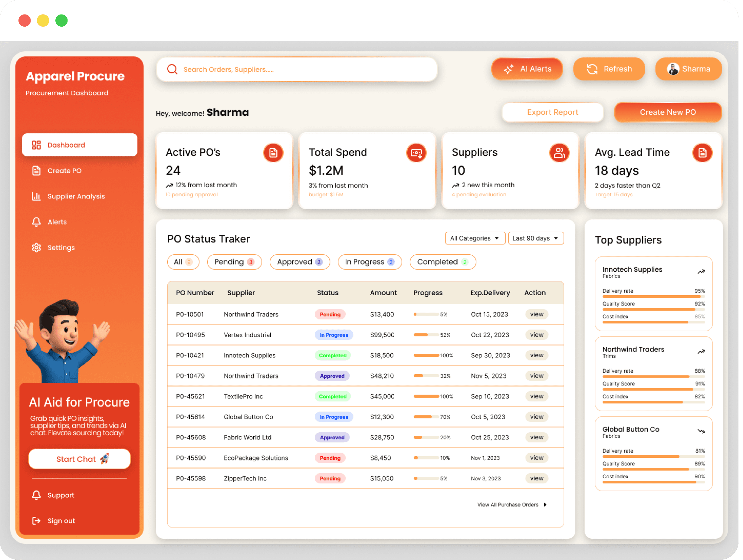The height and width of the screenshot is (560, 743).
Task: Select the Pending filter tab
Action: 234,262
